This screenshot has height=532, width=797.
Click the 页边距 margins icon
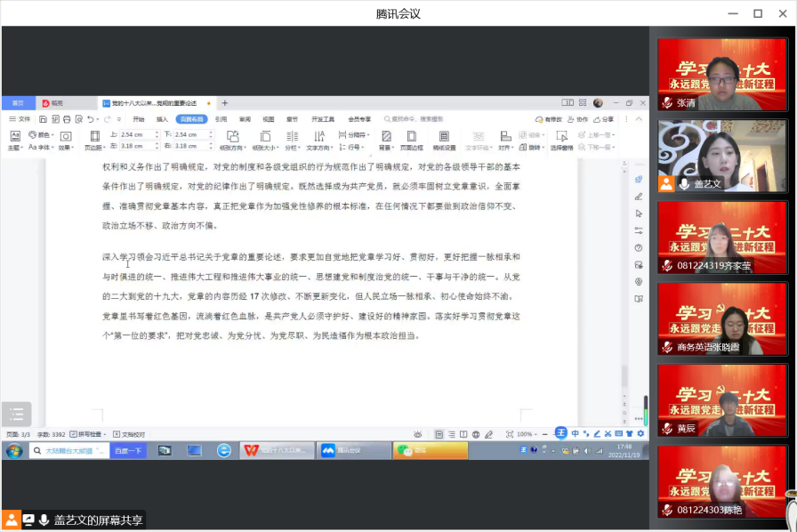click(x=94, y=140)
